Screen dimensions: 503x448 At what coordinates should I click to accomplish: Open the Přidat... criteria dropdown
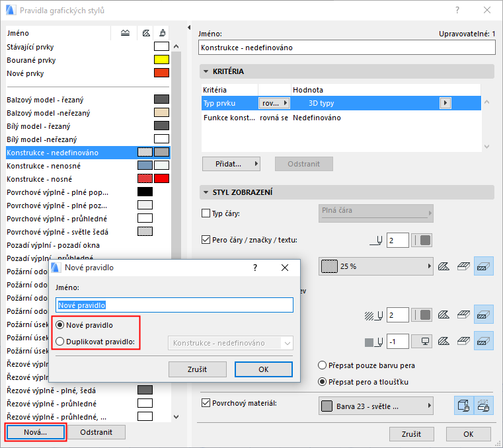tap(231, 164)
